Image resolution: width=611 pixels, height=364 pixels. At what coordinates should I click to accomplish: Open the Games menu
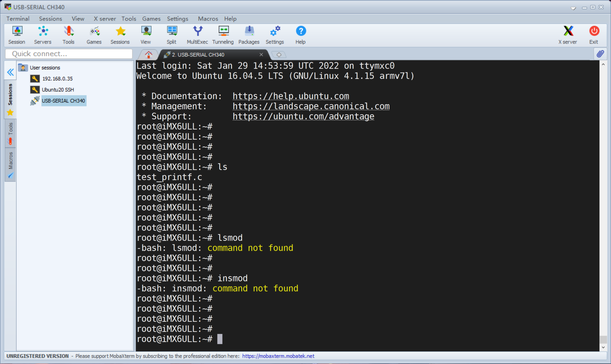coord(151,19)
